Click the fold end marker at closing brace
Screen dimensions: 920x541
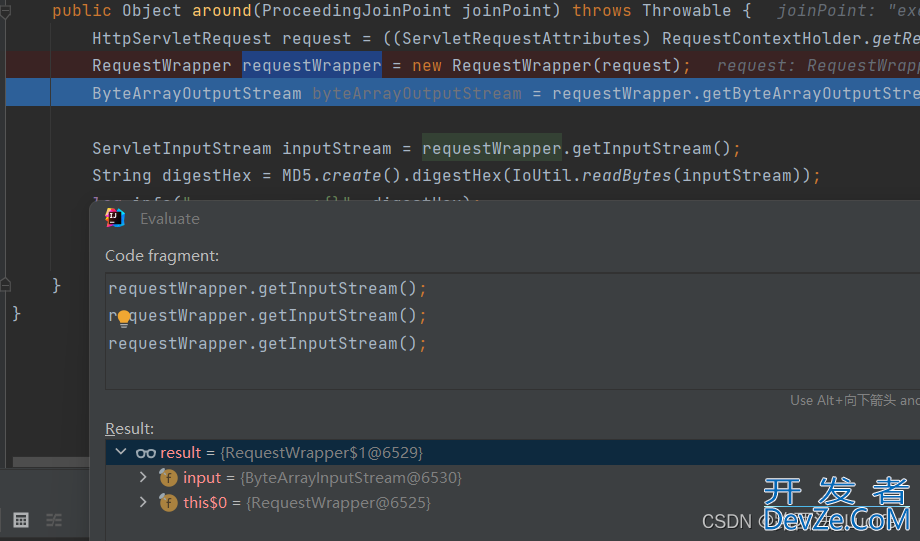(x=5, y=285)
